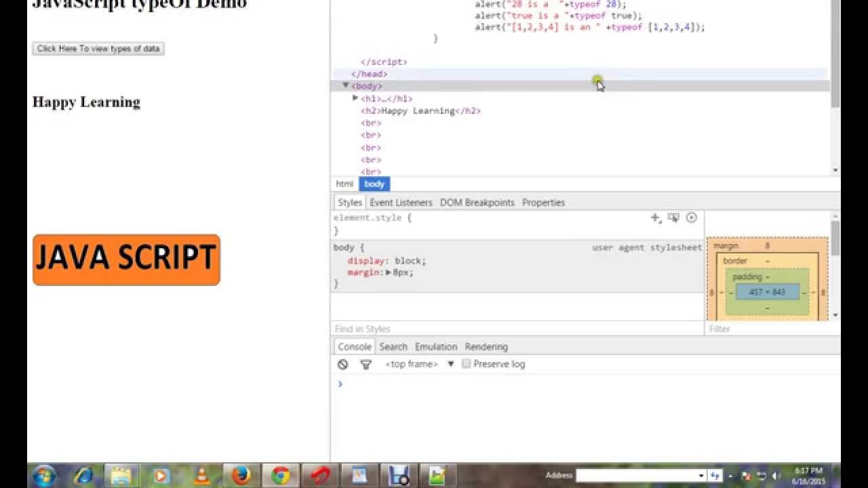Switch to the Styles tab

coord(350,202)
